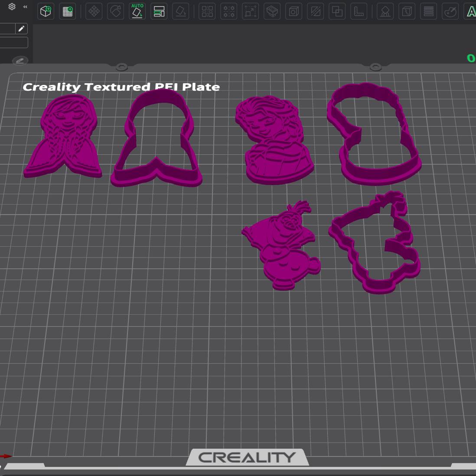Screen dimensions: 476x476
Task: Click the Split to Objects icon
Action: [x=207, y=11]
